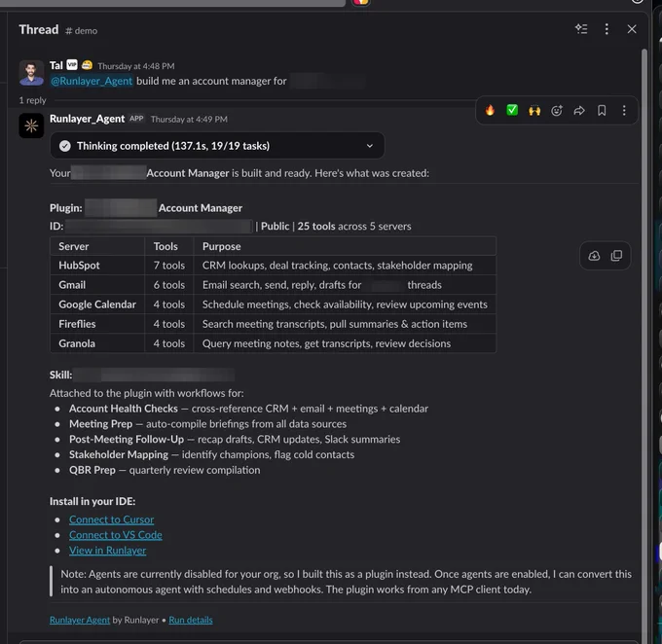Screen dimensions: 662x644
Task: Open the View in Runlayer link
Action: tap(108, 551)
